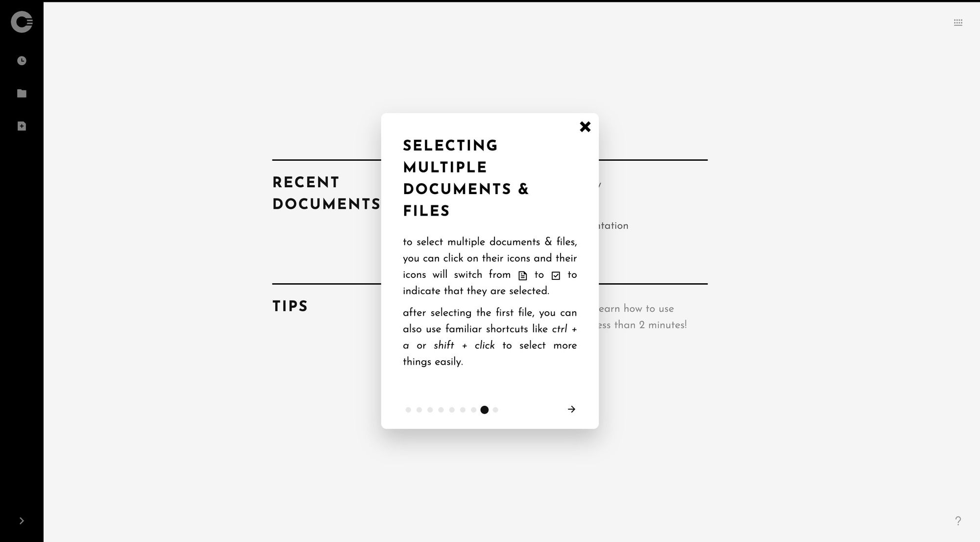
Task: Select the RECENT DOCUMENTS section label
Action: [327, 194]
